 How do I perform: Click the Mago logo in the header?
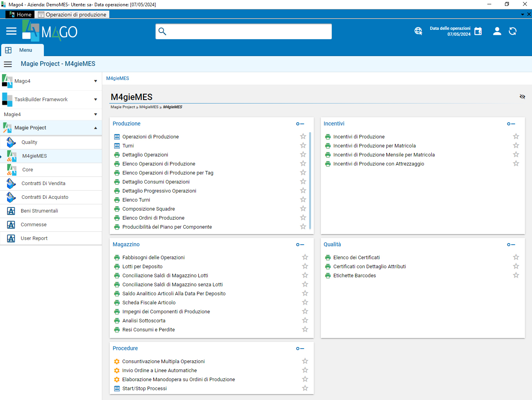(x=50, y=31)
